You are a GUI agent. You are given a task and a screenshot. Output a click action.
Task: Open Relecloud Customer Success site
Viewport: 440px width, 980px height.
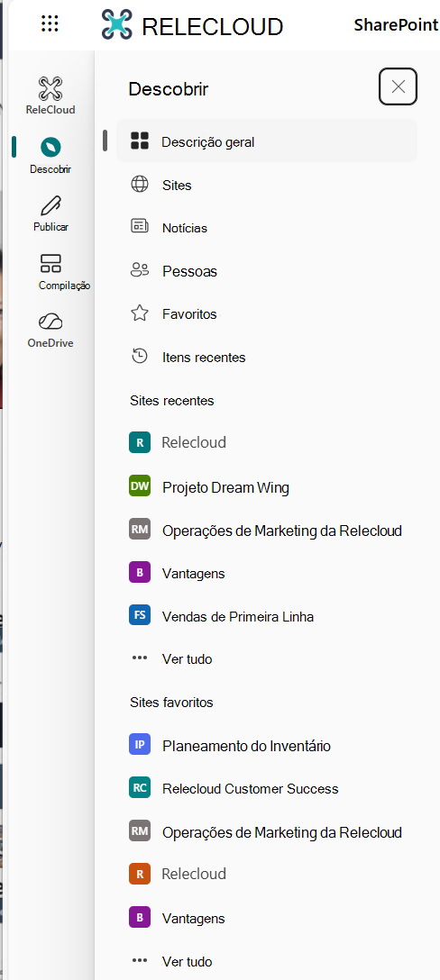(x=267, y=789)
